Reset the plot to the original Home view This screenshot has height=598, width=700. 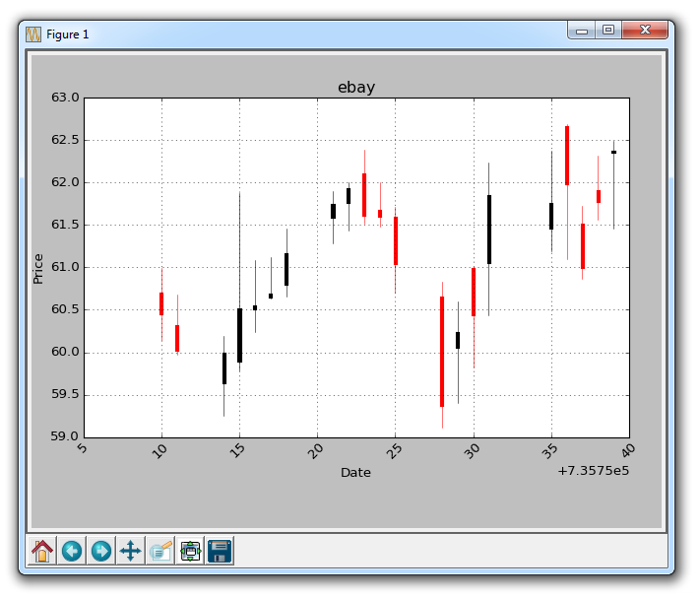pyautogui.click(x=42, y=551)
